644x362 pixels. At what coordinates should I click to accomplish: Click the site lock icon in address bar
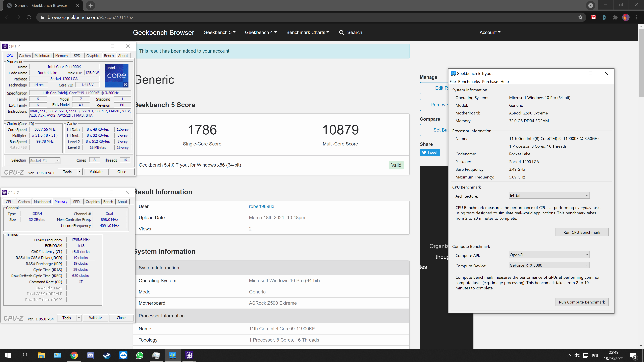42,17
